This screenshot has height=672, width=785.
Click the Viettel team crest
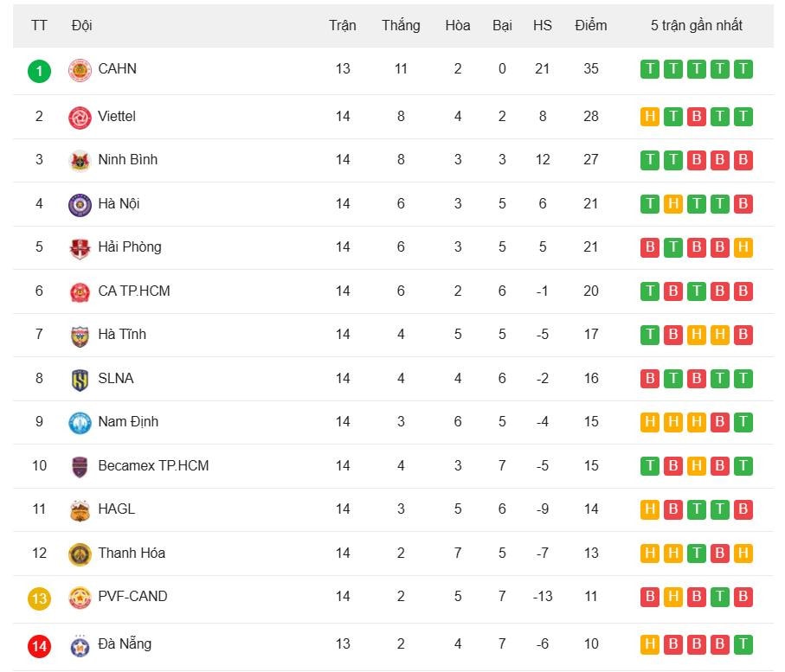click(x=80, y=118)
